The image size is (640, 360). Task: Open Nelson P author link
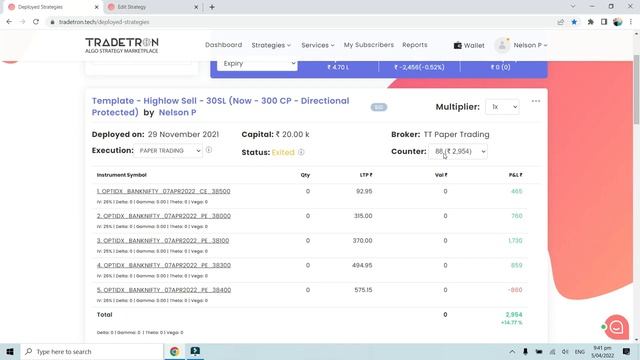(177, 112)
